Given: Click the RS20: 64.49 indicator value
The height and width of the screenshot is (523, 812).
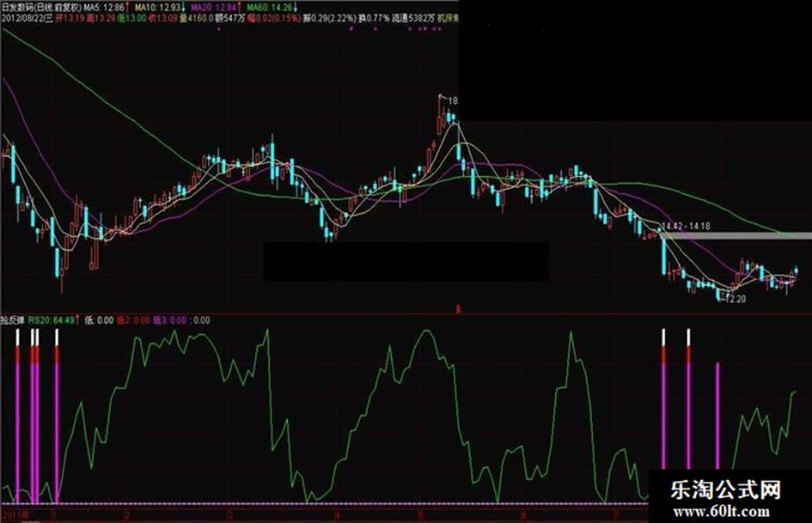Looking at the screenshot, I should pyautogui.click(x=52, y=320).
